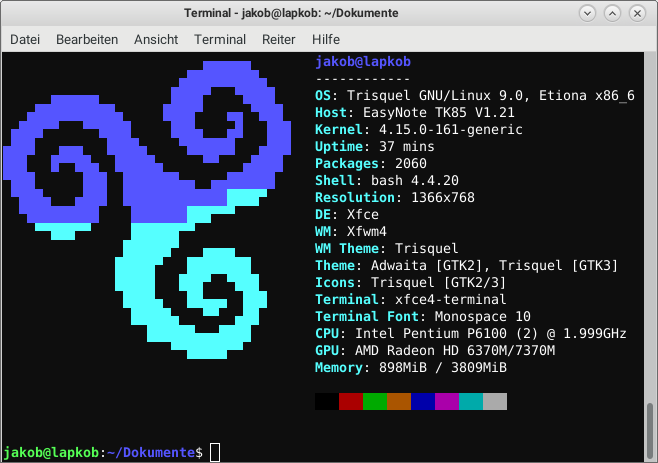The height and width of the screenshot is (463, 658).
Task: Click the WM Theme Trisquel line
Action: pyautogui.click(x=387, y=249)
